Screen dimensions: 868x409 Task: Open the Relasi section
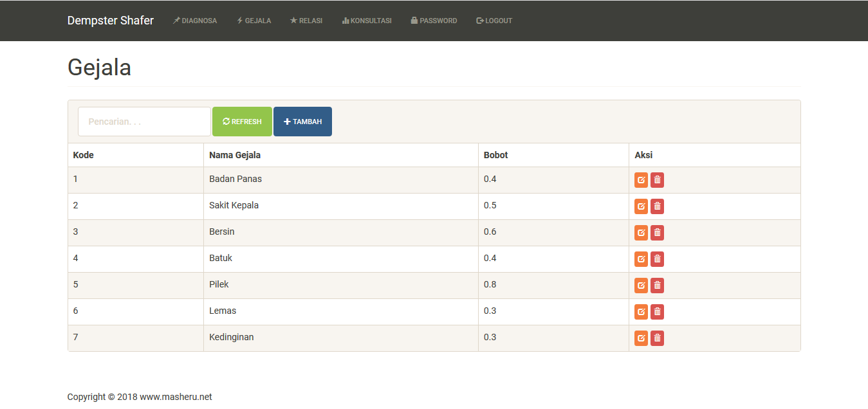coord(306,21)
